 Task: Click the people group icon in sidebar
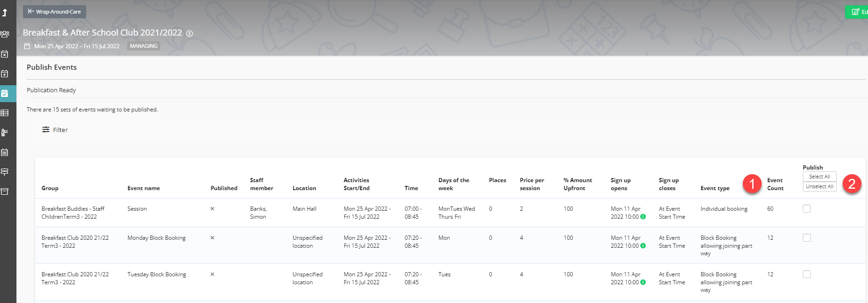(5, 34)
